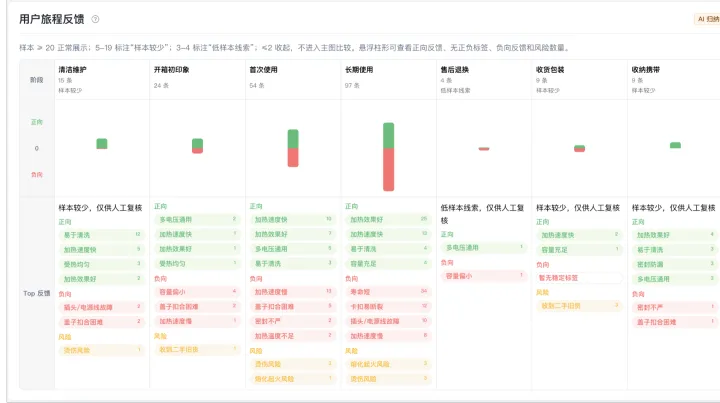This screenshot has width=720, height=403.
Task: Click the 开箱初印象 sentiment bar
Action: tap(197, 146)
